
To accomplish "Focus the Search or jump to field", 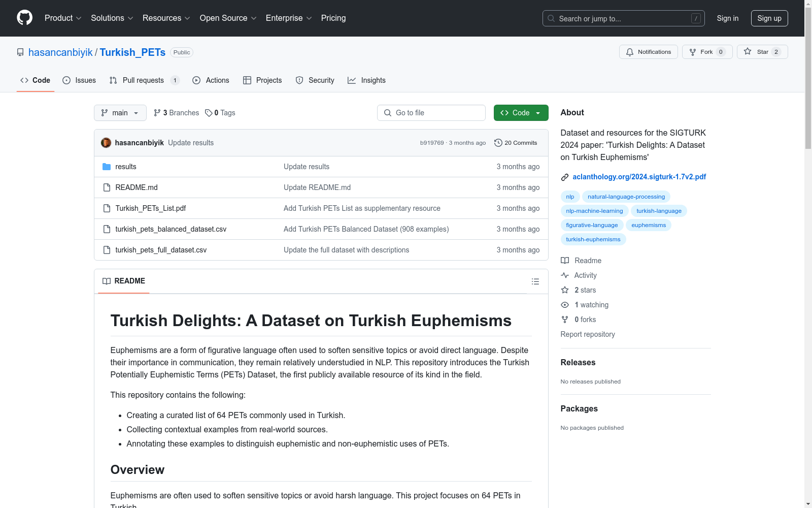I will (623, 18).
